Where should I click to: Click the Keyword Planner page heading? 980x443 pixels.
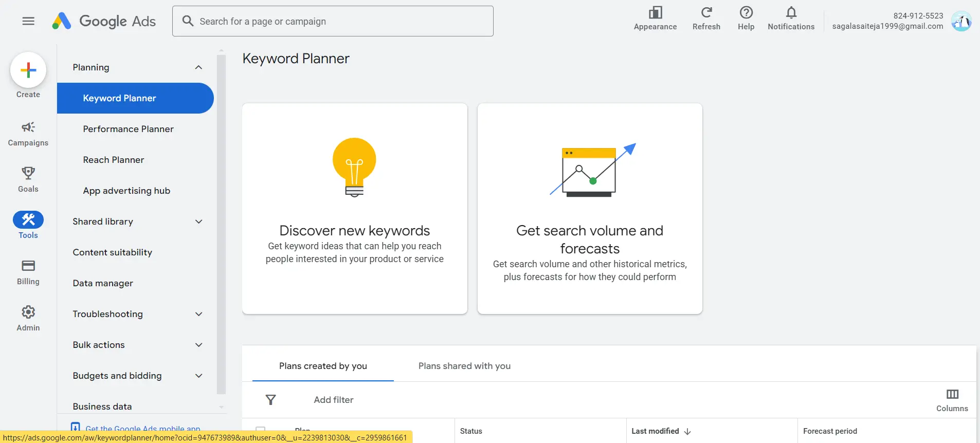click(x=296, y=59)
